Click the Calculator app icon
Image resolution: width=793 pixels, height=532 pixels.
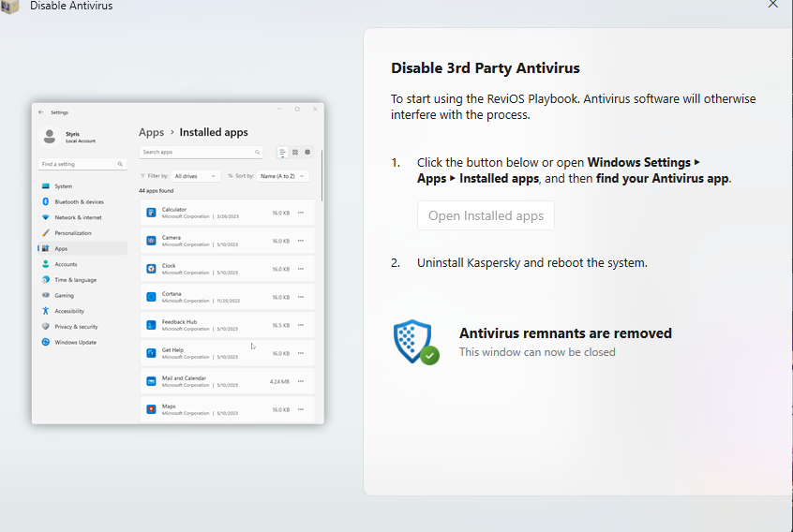(x=151, y=213)
